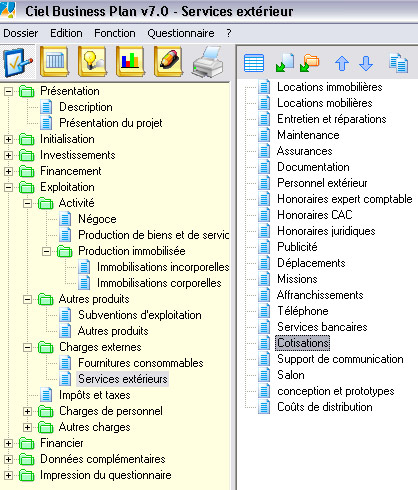
Task: Click the duplicate documents icon
Action: tap(398, 63)
